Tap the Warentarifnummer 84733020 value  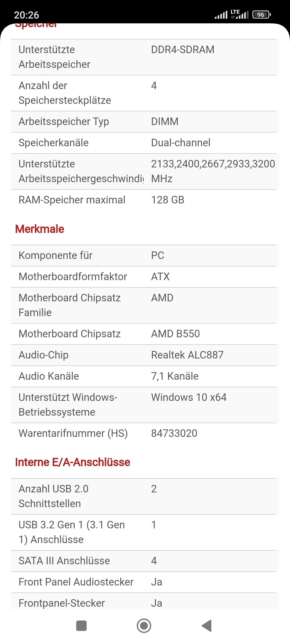click(x=174, y=433)
